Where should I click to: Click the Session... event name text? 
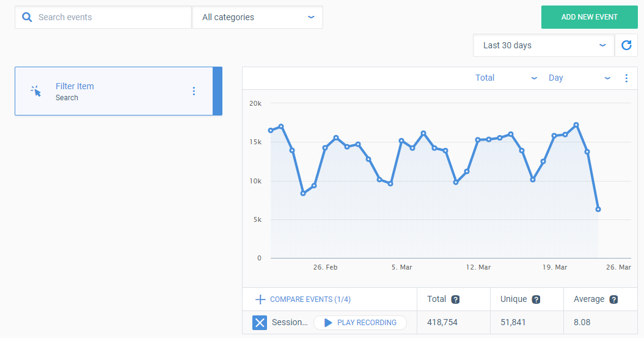(x=290, y=322)
